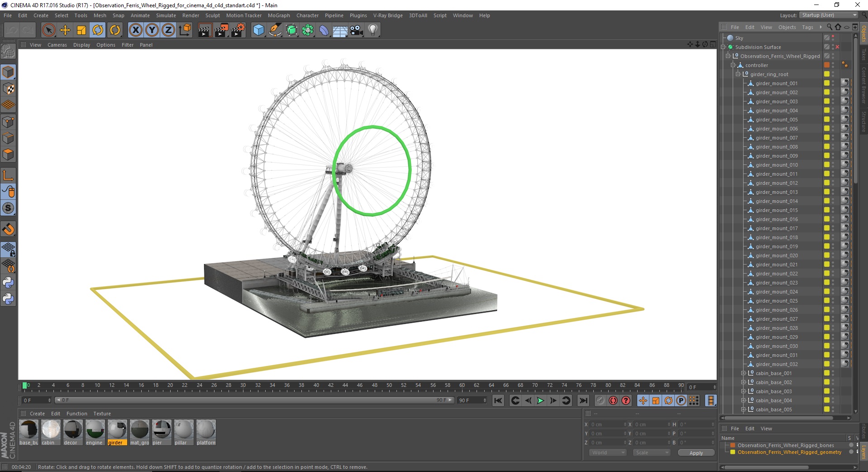The width and height of the screenshot is (868, 472).
Task: Click Apply in coordinates panel
Action: 696,453
